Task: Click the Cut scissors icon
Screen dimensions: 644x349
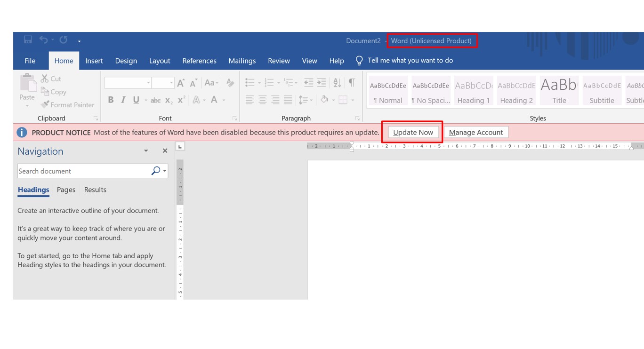Action: pos(45,79)
